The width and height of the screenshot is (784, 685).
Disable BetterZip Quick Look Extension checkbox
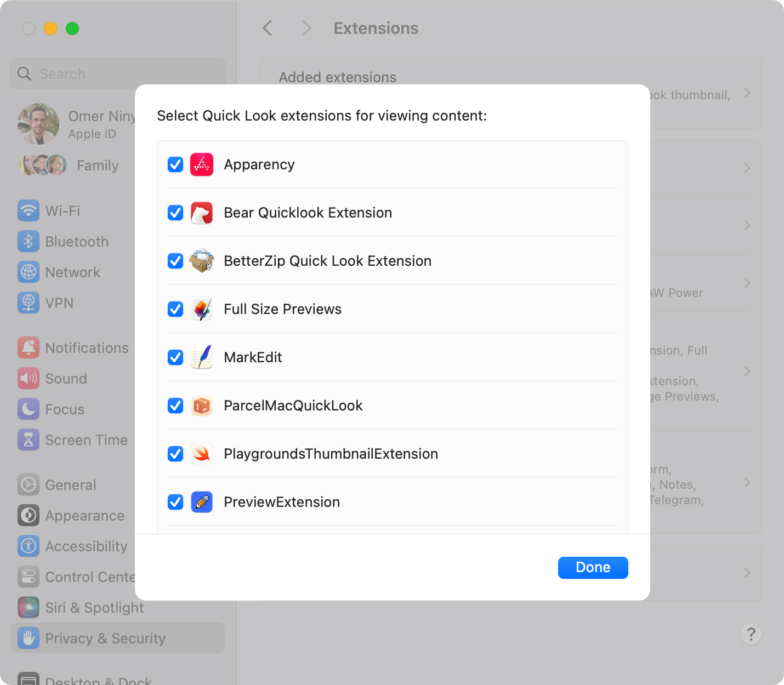[175, 261]
